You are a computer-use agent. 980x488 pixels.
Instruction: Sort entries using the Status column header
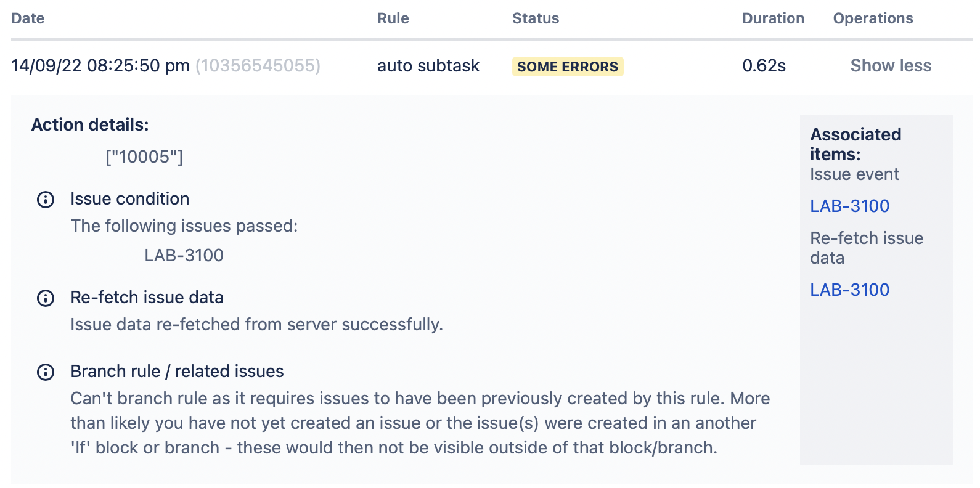coord(535,18)
